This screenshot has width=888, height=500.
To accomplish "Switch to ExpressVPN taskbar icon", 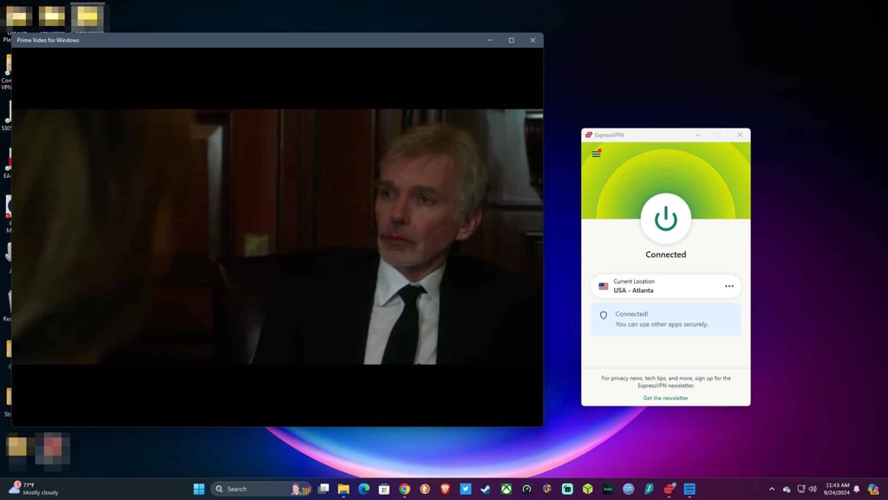I will [670, 489].
